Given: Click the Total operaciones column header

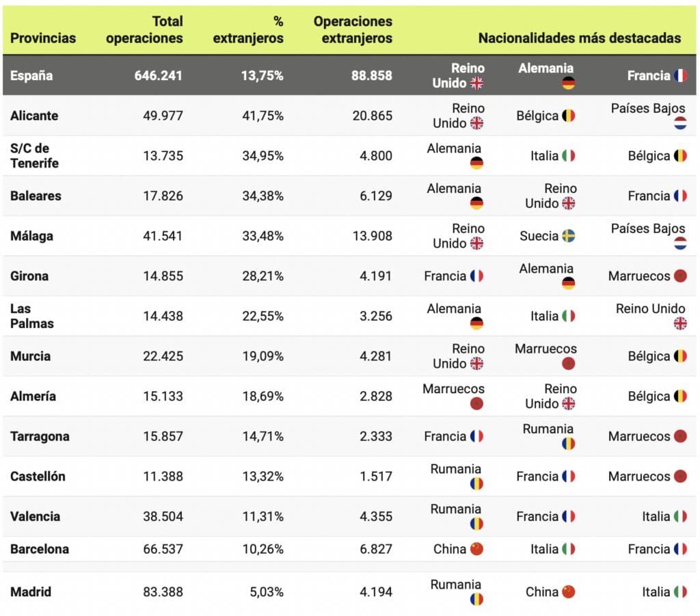Looking at the screenshot, I should [x=145, y=30].
